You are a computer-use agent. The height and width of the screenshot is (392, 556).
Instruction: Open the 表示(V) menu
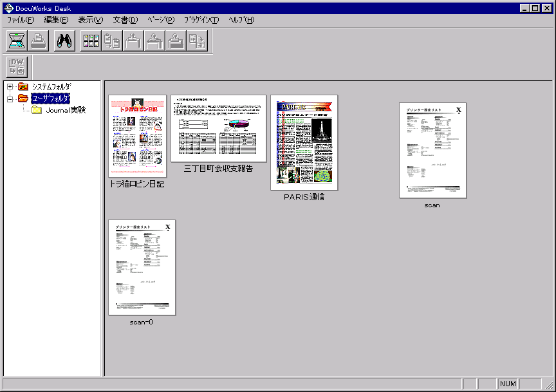point(90,20)
